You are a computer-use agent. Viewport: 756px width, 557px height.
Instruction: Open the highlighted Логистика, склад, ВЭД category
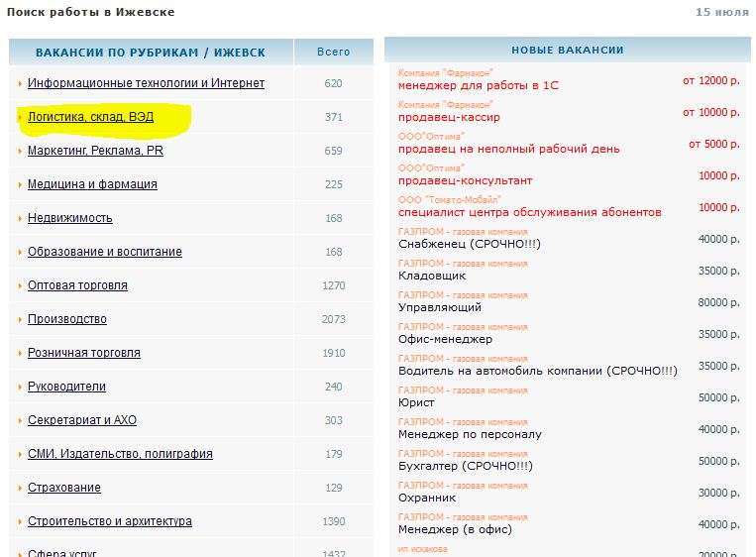[90, 117]
